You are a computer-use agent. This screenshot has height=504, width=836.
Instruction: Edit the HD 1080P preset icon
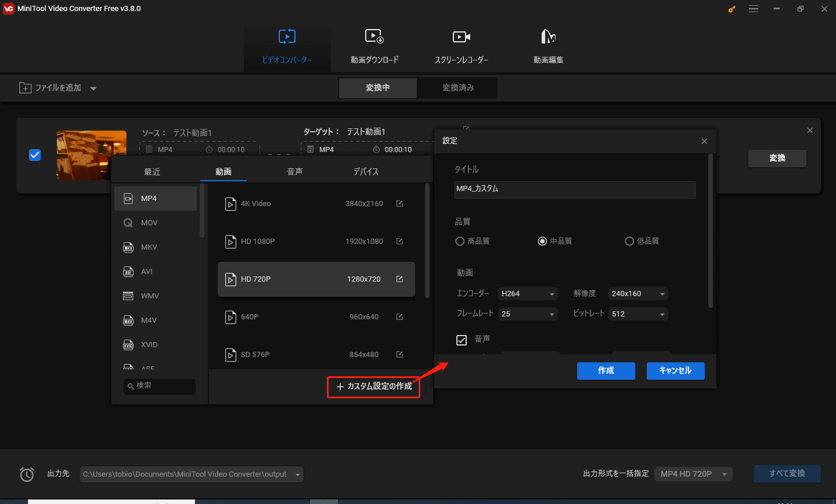pos(399,242)
